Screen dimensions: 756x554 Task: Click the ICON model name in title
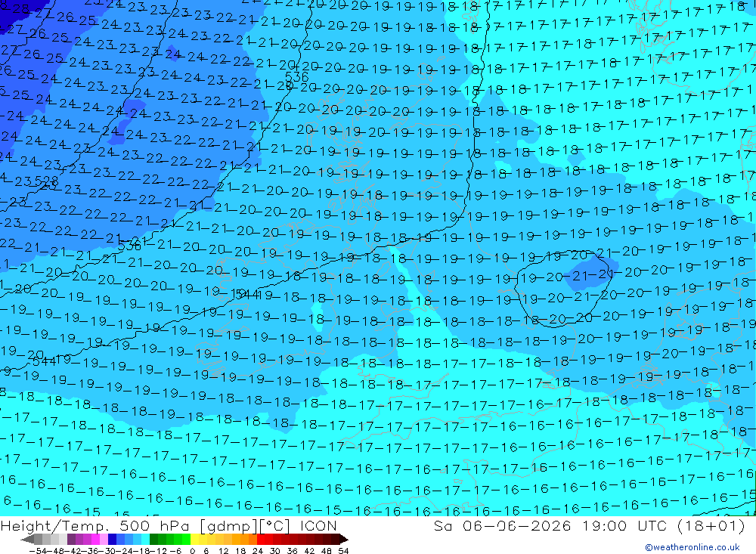click(x=318, y=525)
